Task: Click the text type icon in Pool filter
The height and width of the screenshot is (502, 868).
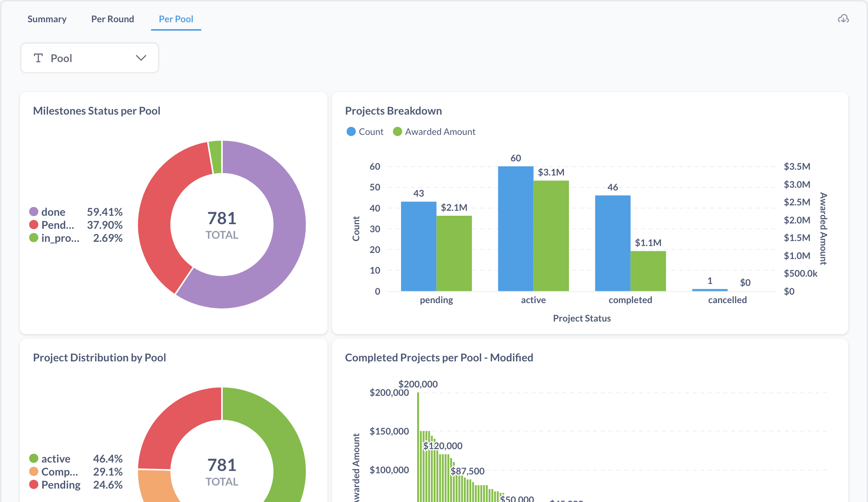Action: pyautogui.click(x=38, y=58)
